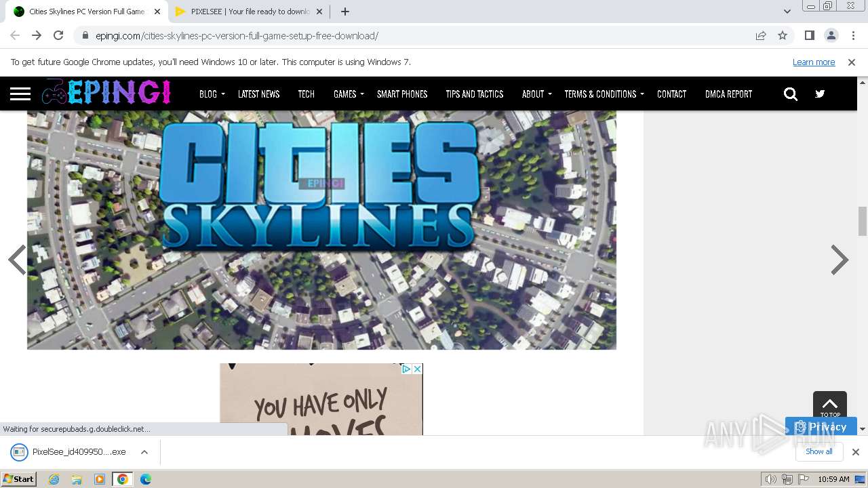Toggle the Chrome side panel icon
The image size is (868, 488).
click(809, 35)
